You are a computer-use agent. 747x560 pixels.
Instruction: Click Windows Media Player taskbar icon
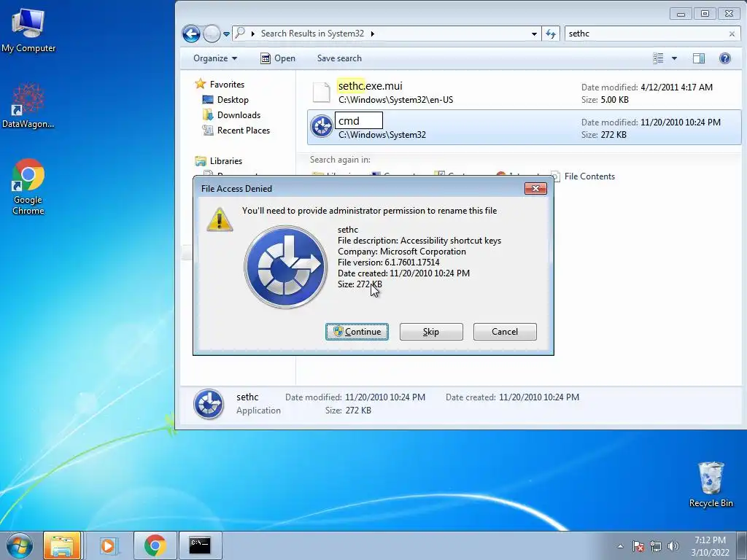108,545
